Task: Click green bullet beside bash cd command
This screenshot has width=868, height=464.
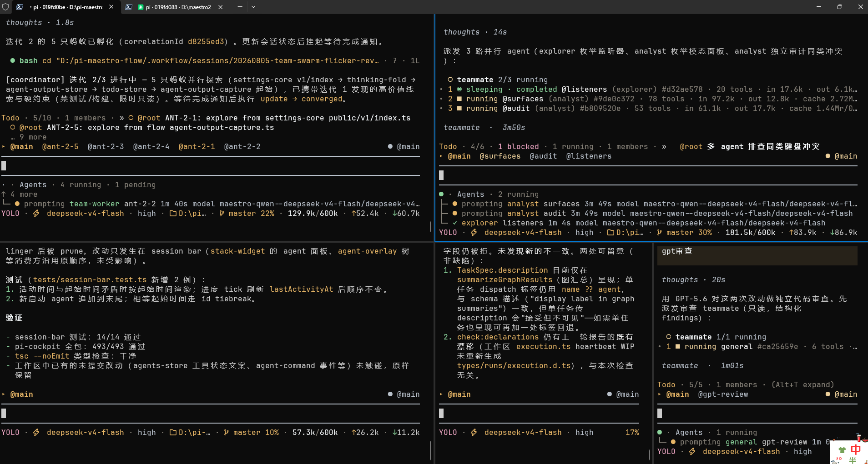Action: click(13, 61)
